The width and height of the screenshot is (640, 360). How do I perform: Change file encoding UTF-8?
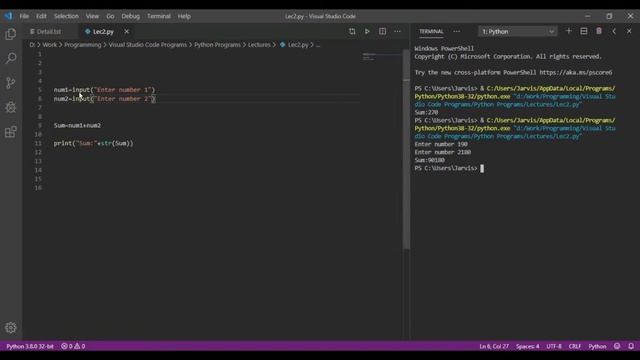pyautogui.click(x=554, y=346)
